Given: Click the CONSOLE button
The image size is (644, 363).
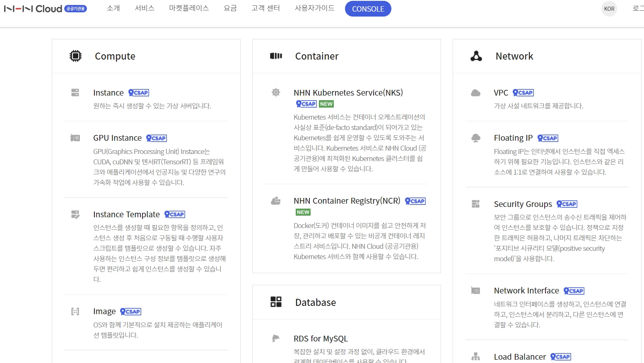Looking at the screenshot, I should click(368, 9).
